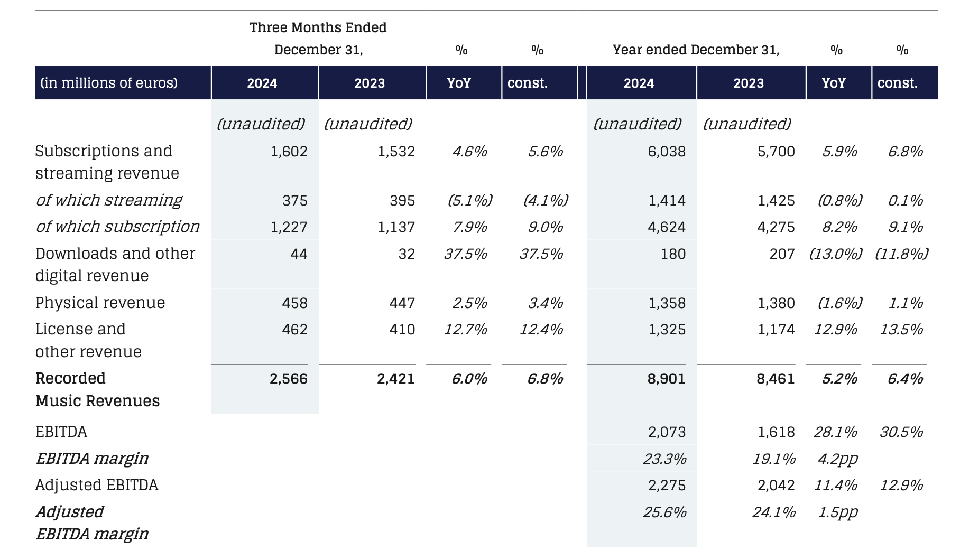Click the "Adjusted EBITDA margin" row label
Screen dimensions: 960x560
coord(91,522)
